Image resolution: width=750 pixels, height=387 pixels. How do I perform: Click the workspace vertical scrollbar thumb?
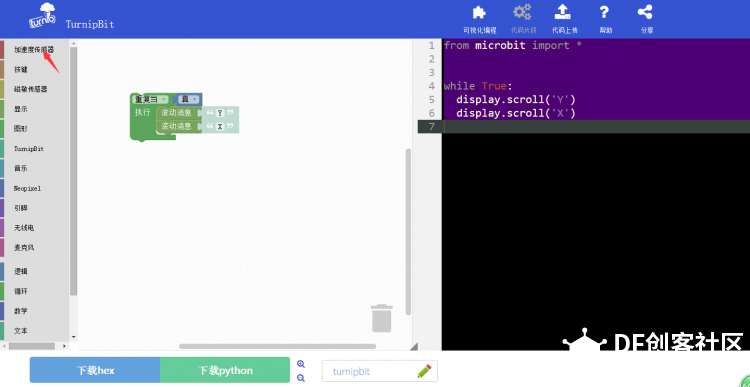(x=408, y=232)
